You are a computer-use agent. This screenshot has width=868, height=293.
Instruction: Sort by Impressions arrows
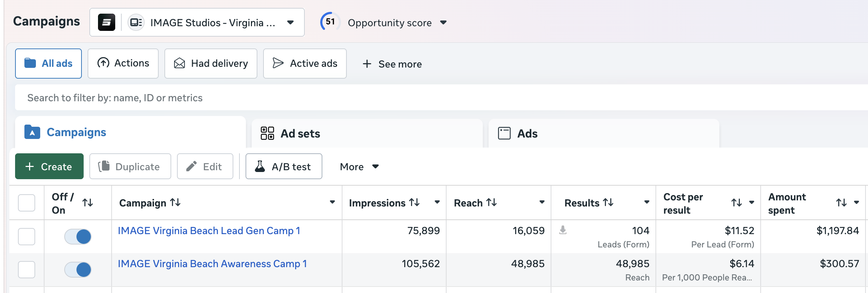coord(414,203)
